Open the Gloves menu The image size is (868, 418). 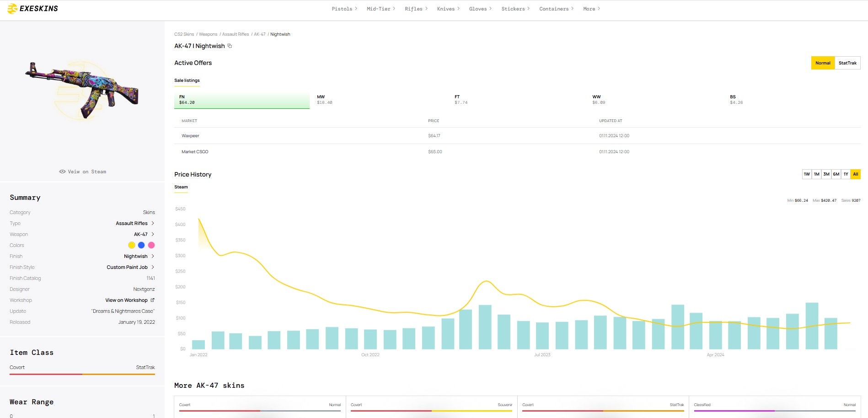click(480, 9)
